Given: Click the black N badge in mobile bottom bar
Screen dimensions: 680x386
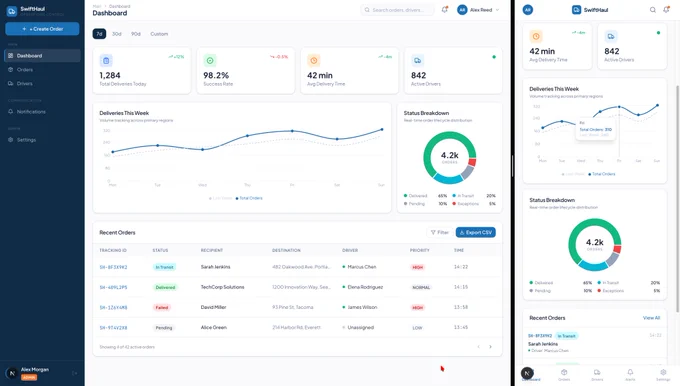Looking at the screenshot, I should [x=527, y=373].
